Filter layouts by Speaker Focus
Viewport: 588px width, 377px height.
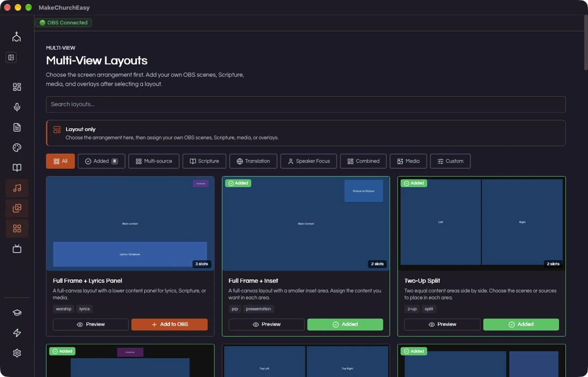pyautogui.click(x=309, y=162)
